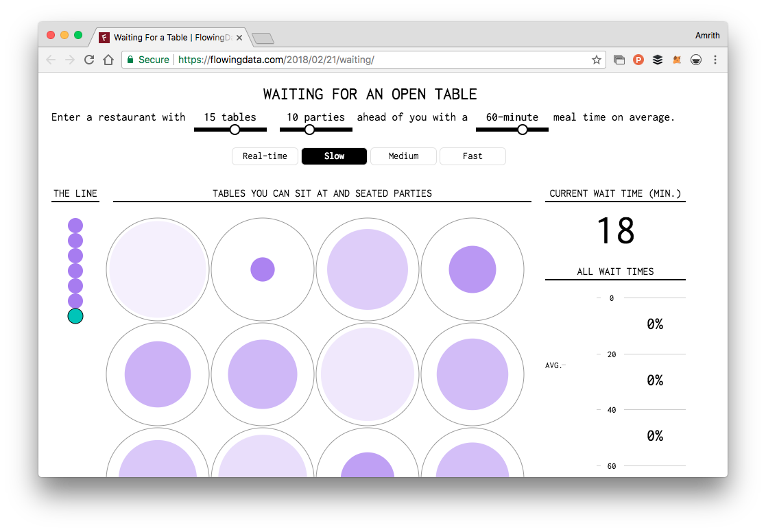The image size is (766, 532).
Task: Select the Fast speed button
Action: coord(472,156)
